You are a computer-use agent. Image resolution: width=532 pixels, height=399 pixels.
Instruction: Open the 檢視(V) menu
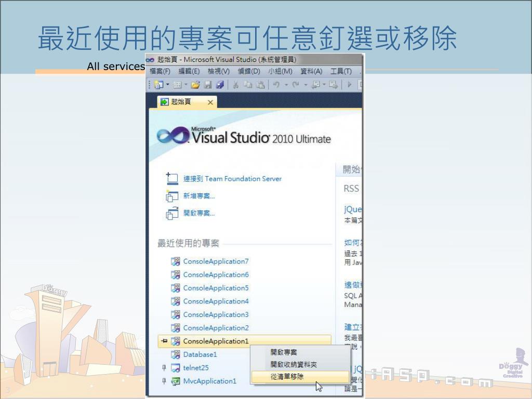(x=219, y=71)
